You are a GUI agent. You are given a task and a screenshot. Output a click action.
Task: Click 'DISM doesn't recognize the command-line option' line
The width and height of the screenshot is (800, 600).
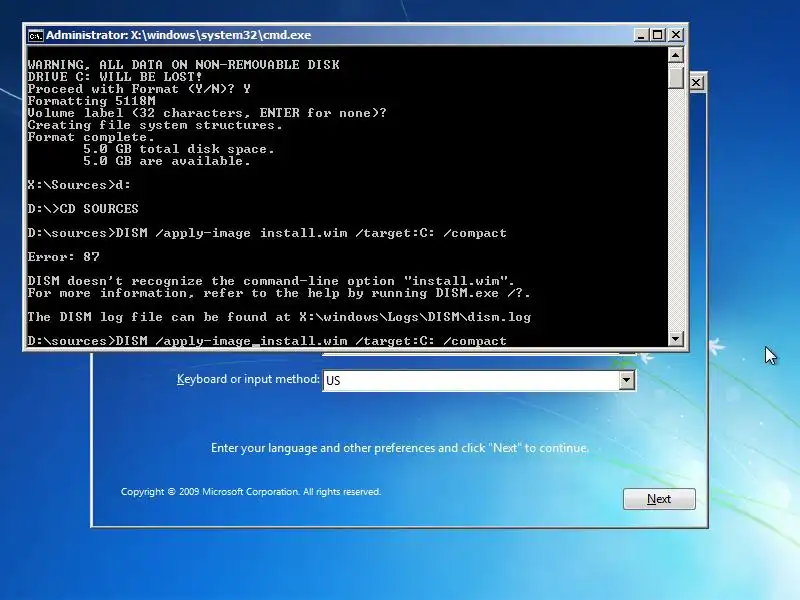click(x=271, y=281)
